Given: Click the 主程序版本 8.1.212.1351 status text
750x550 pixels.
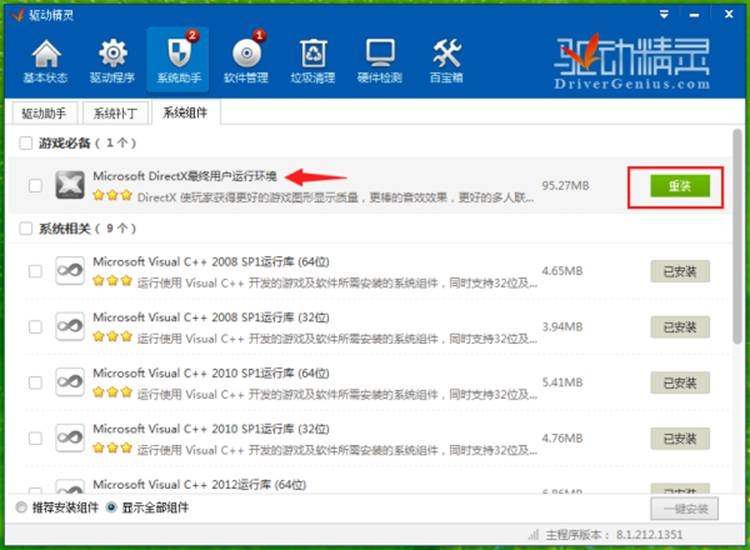Looking at the screenshot, I should [x=614, y=535].
